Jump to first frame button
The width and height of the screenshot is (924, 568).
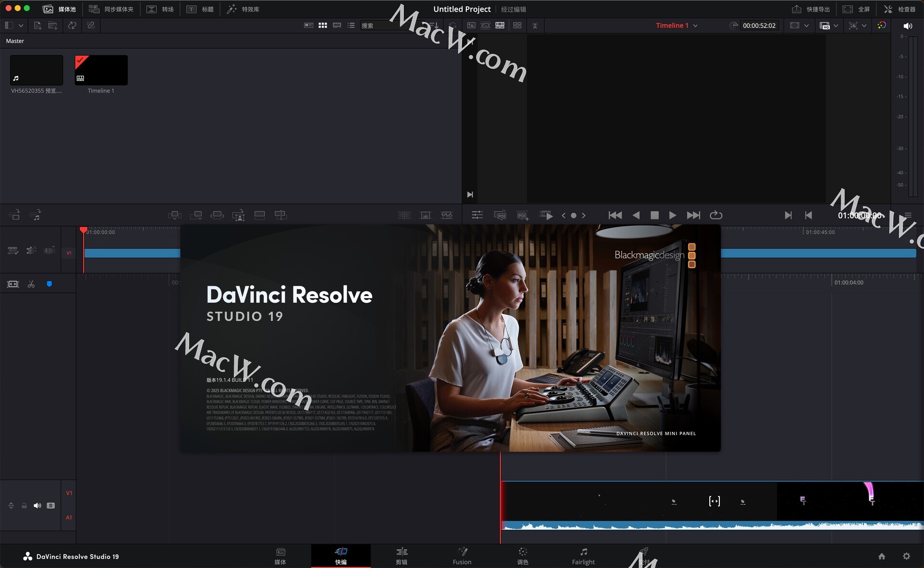pyautogui.click(x=615, y=215)
